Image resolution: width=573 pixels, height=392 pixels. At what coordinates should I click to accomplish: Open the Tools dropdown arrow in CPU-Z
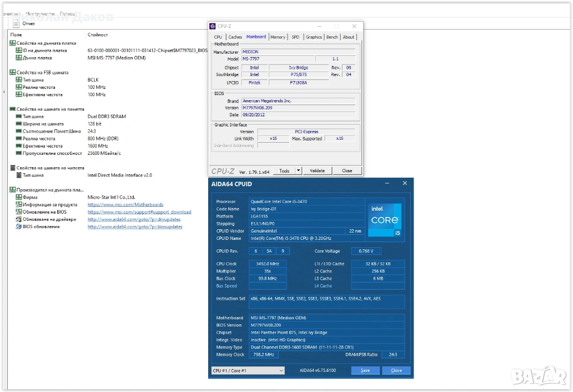tap(298, 171)
